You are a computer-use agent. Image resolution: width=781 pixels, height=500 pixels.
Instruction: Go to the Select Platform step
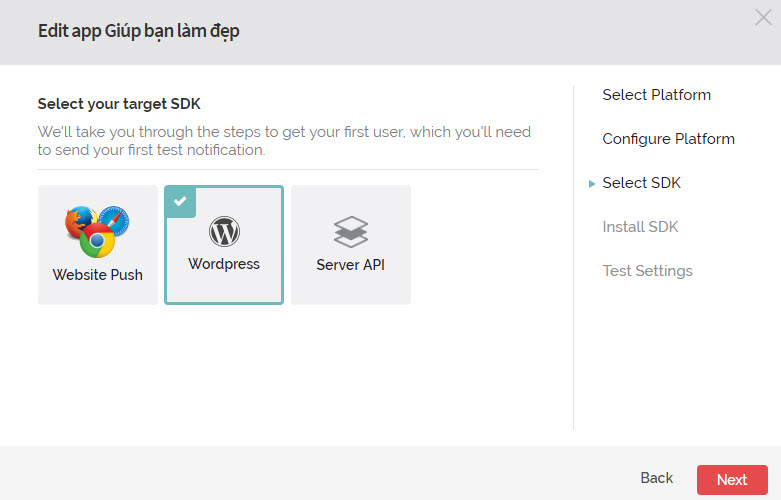(x=656, y=95)
